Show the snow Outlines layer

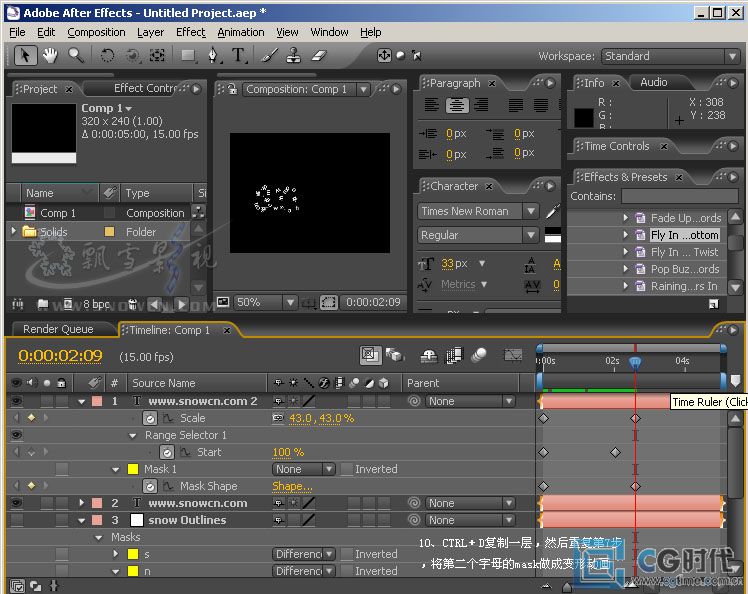click(17, 520)
